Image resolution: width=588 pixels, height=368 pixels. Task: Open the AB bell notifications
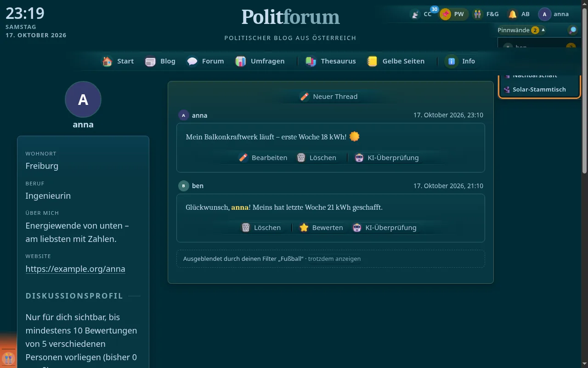(513, 14)
